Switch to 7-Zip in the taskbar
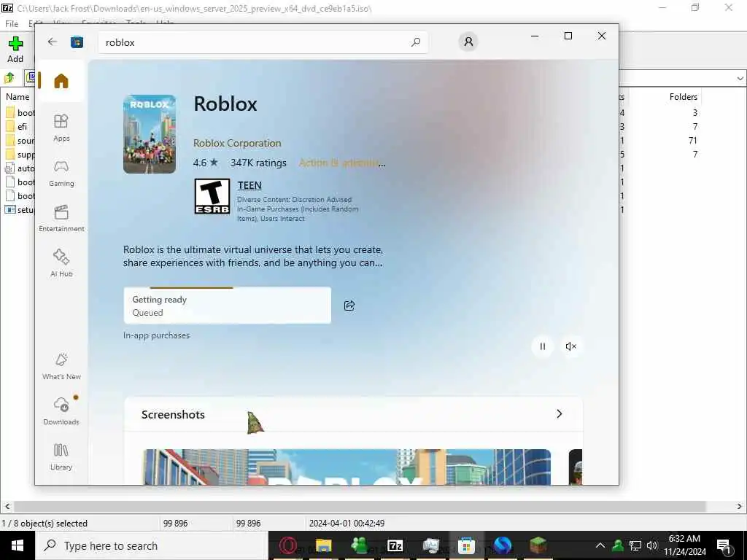 point(395,545)
